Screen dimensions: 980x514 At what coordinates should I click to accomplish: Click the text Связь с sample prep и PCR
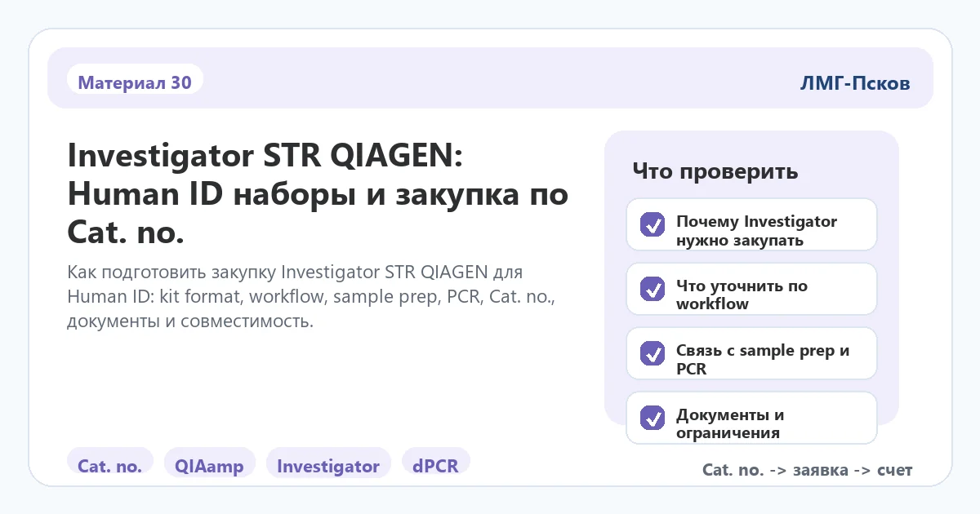(x=763, y=360)
